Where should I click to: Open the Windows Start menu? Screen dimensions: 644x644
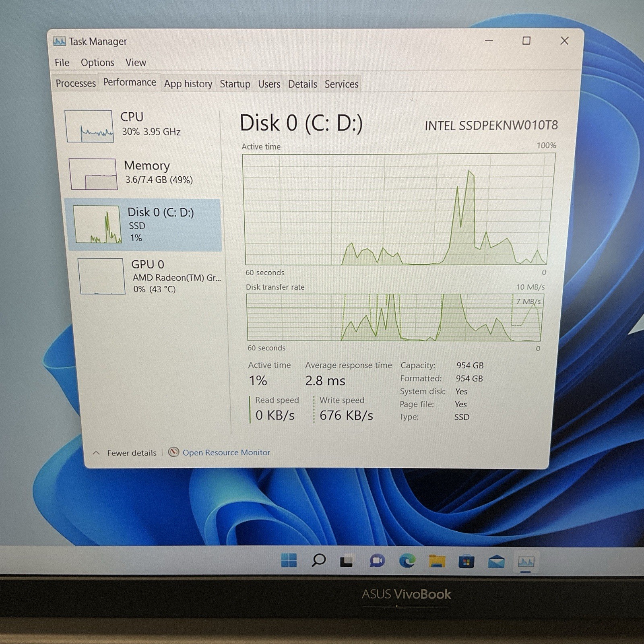(289, 560)
